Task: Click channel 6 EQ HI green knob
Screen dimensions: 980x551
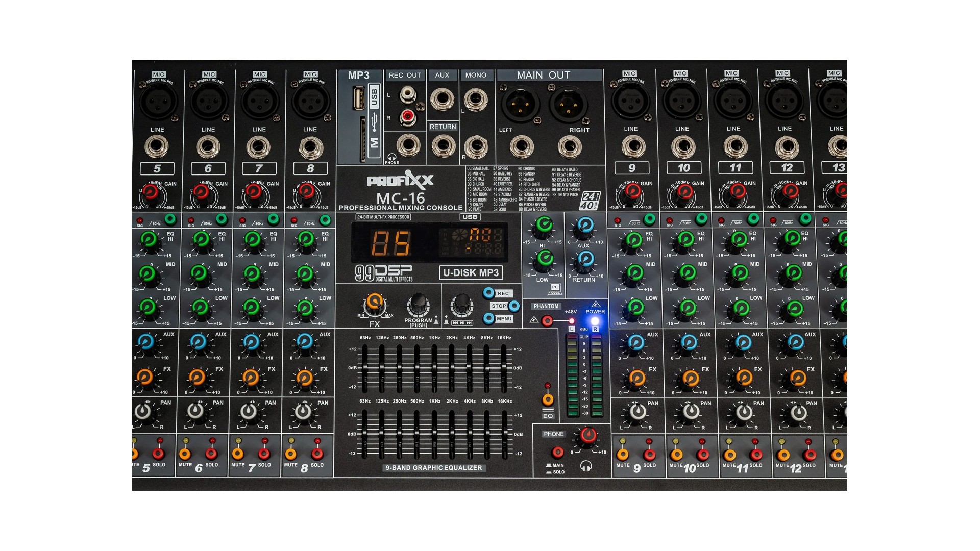Action: point(201,239)
